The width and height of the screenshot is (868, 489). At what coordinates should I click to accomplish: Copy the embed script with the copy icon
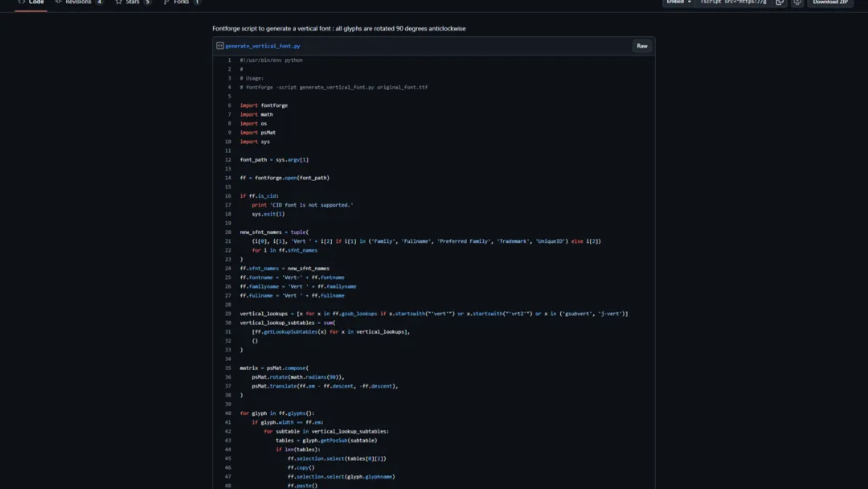pyautogui.click(x=778, y=3)
